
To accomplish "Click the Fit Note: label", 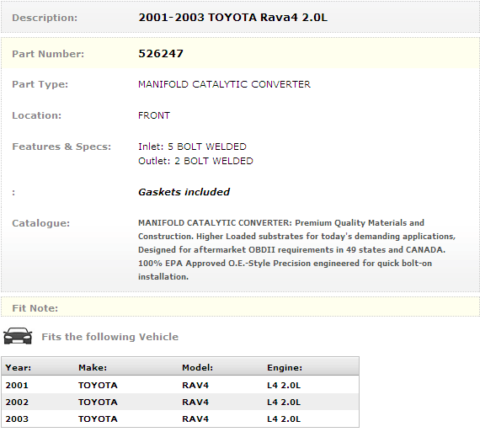I will (35, 308).
